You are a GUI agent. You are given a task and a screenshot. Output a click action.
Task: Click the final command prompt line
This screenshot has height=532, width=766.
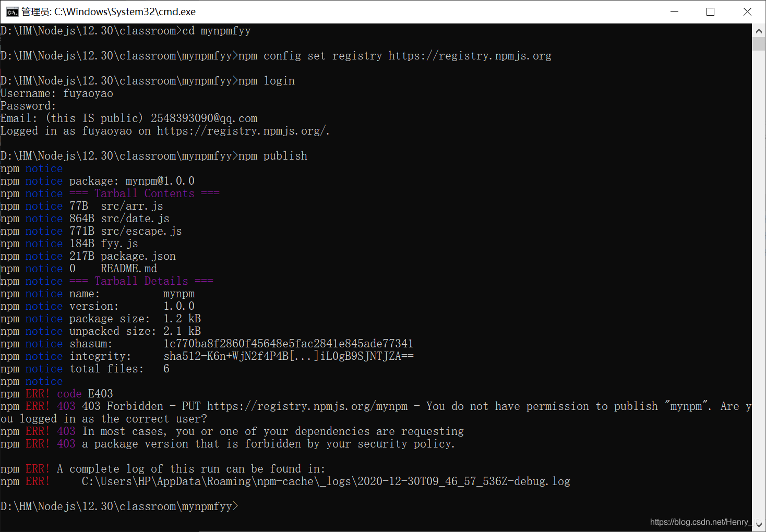(x=119, y=506)
